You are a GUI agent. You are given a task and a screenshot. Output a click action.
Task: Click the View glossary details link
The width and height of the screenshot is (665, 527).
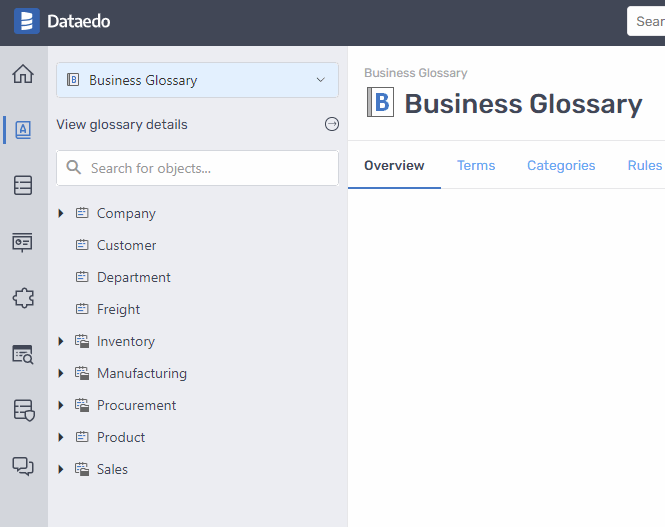122,125
